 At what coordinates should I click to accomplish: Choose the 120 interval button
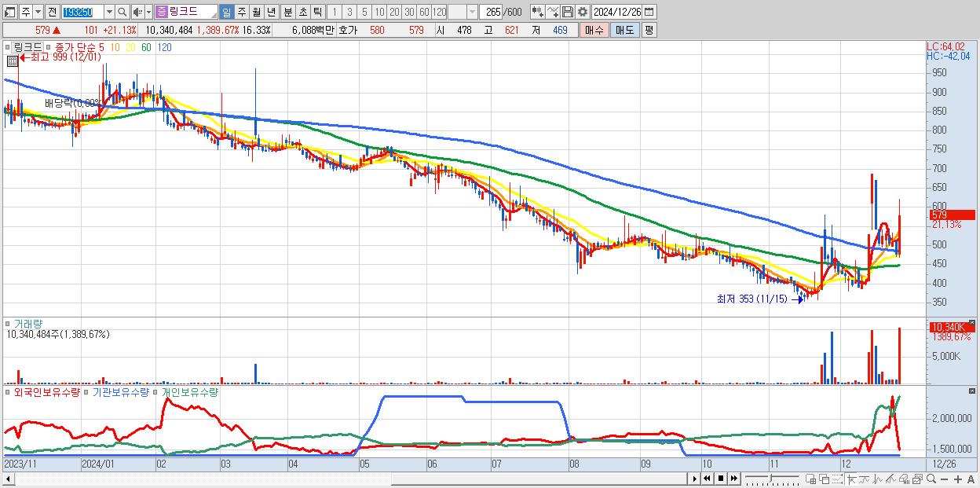coord(440,13)
